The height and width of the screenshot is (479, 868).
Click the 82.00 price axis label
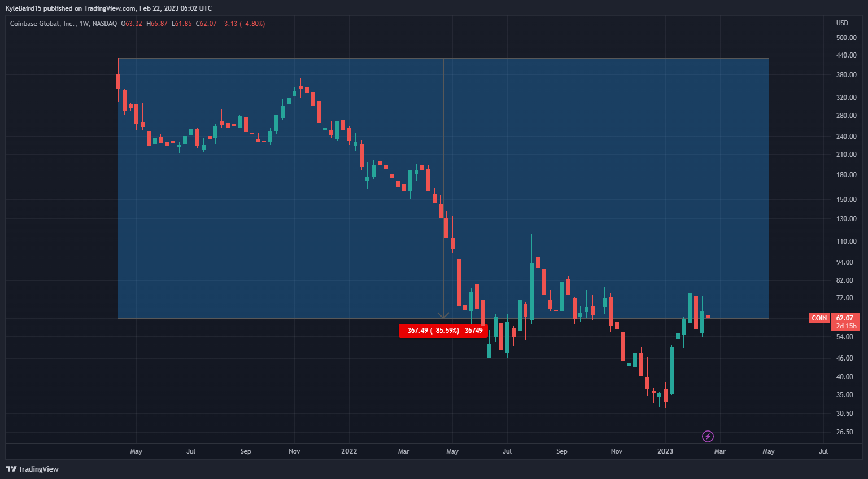[x=845, y=280]
